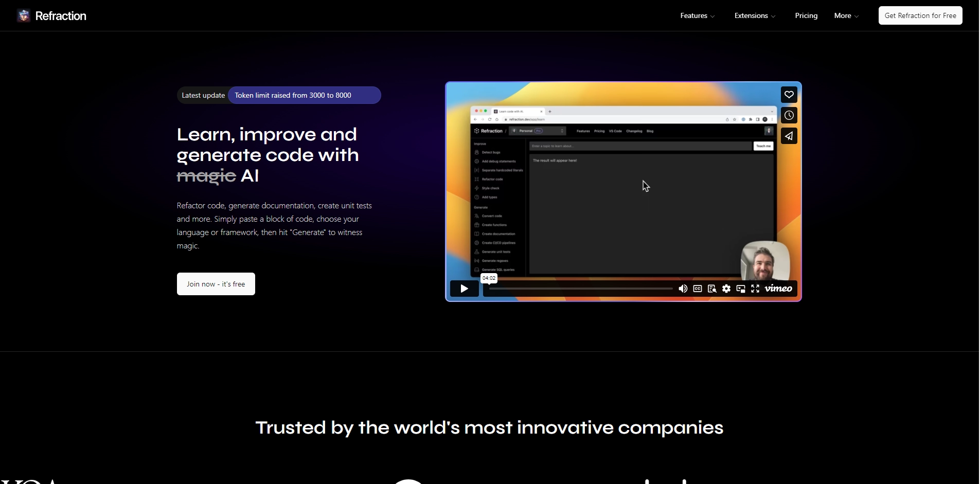Image resolution: width=980 pixels, height=484 pixels.
Task: Enable picture-in-picture mode
Action: [x=741, y=289]
